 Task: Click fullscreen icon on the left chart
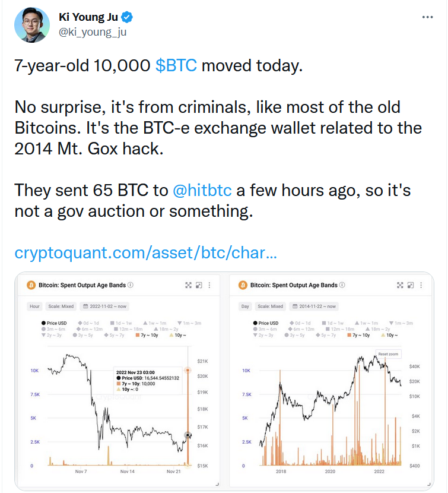tap(189, 285)
